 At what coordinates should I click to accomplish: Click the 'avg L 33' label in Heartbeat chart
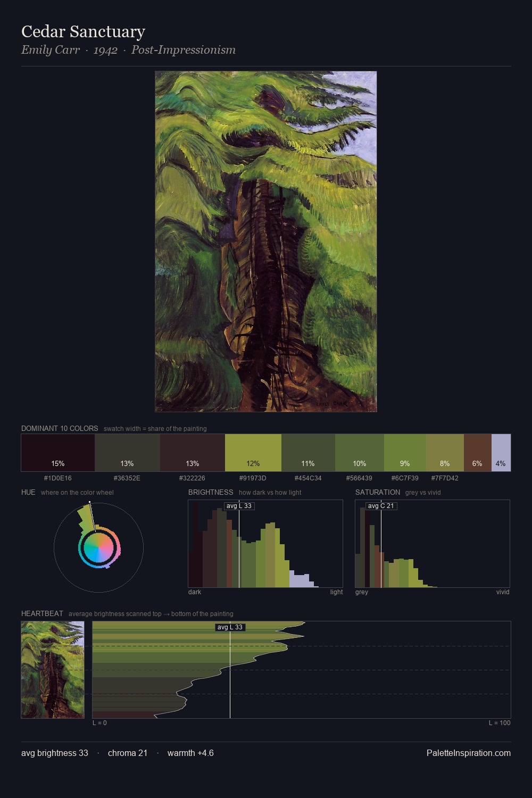pos(230,627)
